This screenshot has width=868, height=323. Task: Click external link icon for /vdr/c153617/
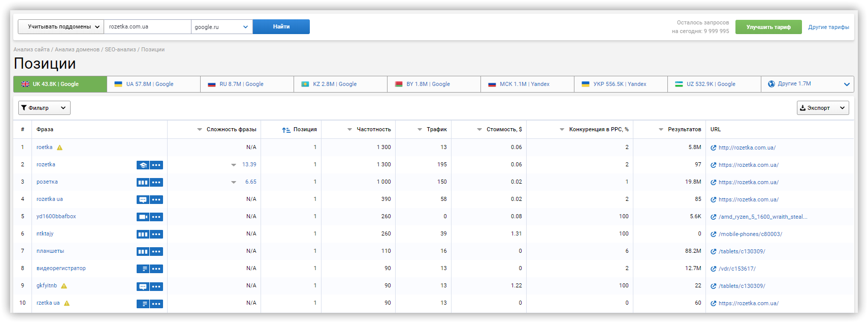(713, 269)
